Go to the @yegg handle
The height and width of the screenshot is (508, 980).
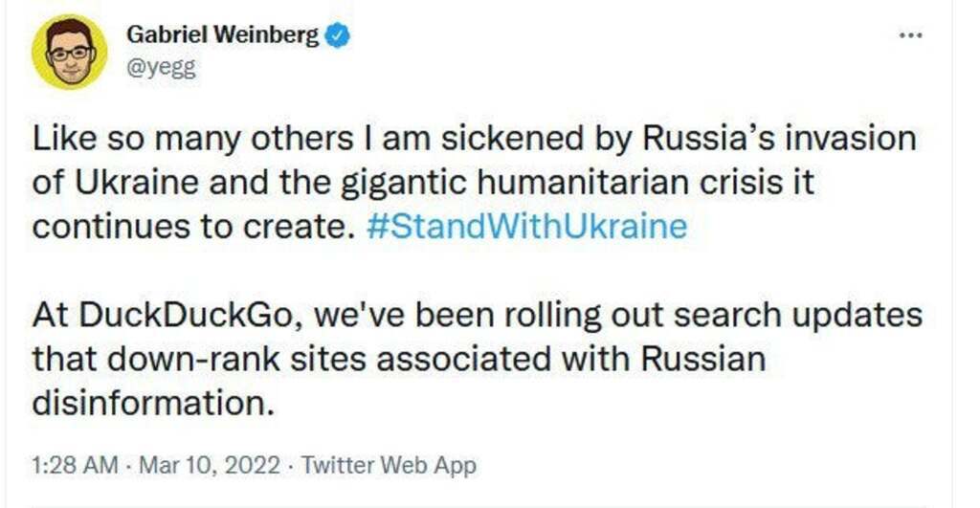(x=160, y=69)
